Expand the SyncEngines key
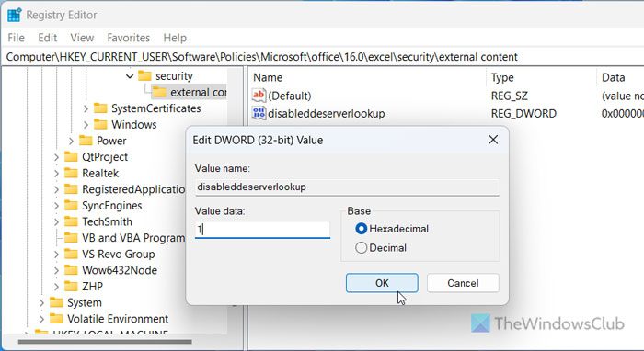Viewport: 644px width, 351px height. [x=56, y=206]
